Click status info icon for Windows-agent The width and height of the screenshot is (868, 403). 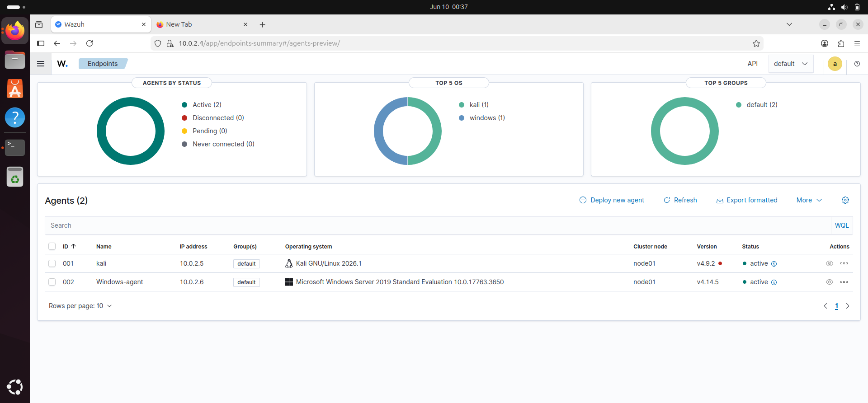774,282
